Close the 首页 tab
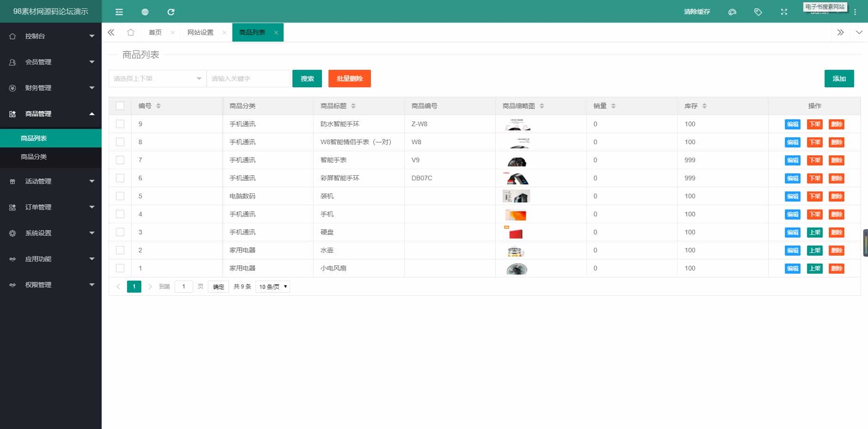 pyautogui.click(x=172, y=32)
